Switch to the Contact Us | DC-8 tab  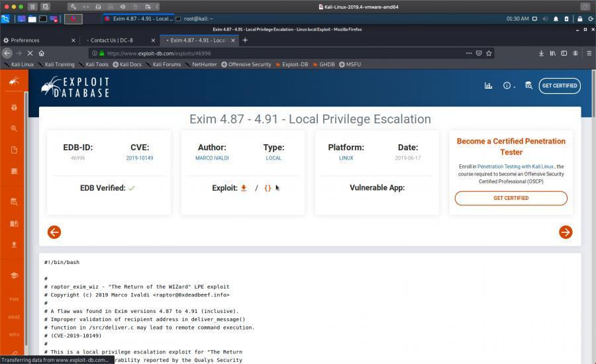click(120, 40)
